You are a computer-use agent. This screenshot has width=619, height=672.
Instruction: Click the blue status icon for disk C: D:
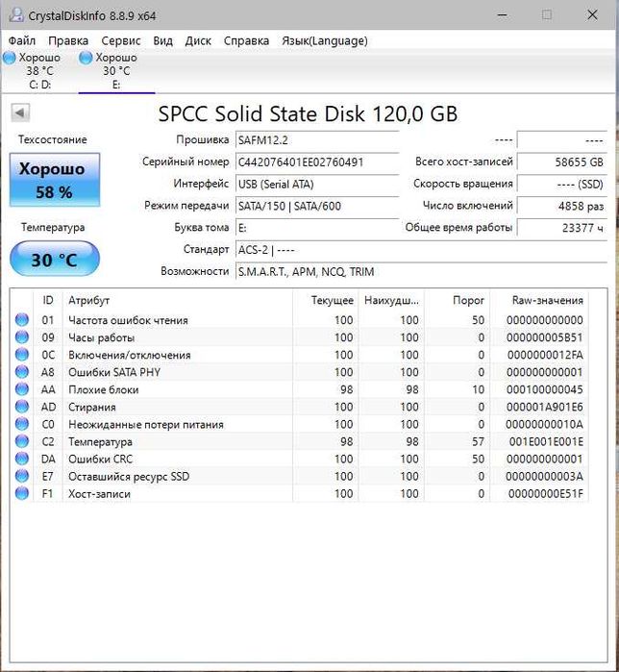tap(9, 58)
